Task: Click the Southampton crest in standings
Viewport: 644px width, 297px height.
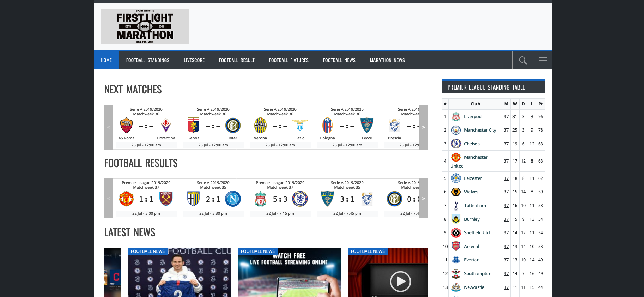Action: click(x=456, y=273)
